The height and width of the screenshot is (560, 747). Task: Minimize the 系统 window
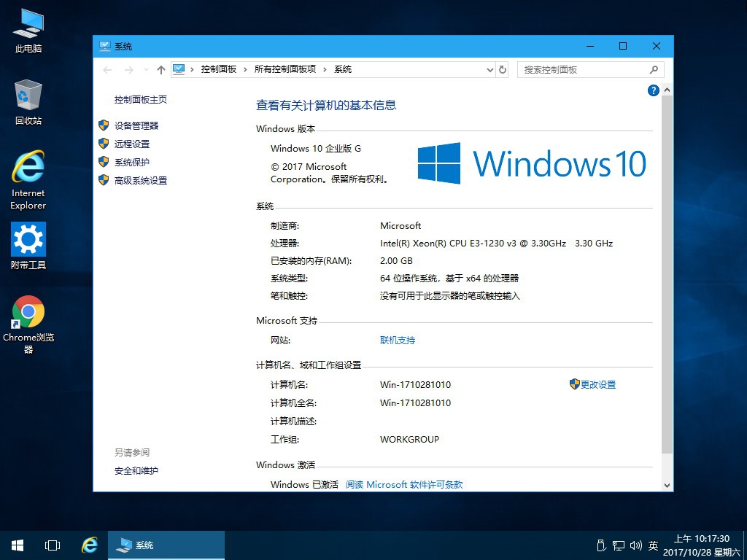[x=589, y=46]
